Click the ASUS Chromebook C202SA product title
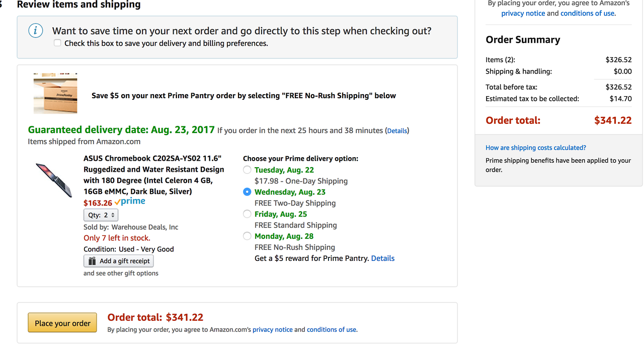644x344 pixels. pyautogui.click(x=153, y=175)
